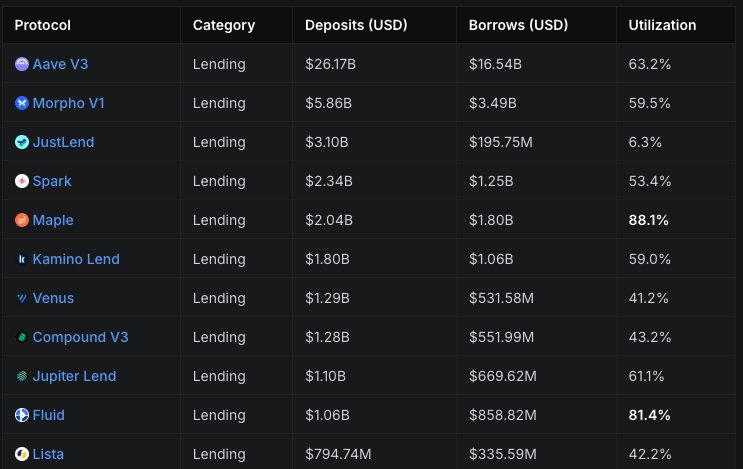Open the Compound V3 link
The image size is (743, 469).
[x=80, y=337]
